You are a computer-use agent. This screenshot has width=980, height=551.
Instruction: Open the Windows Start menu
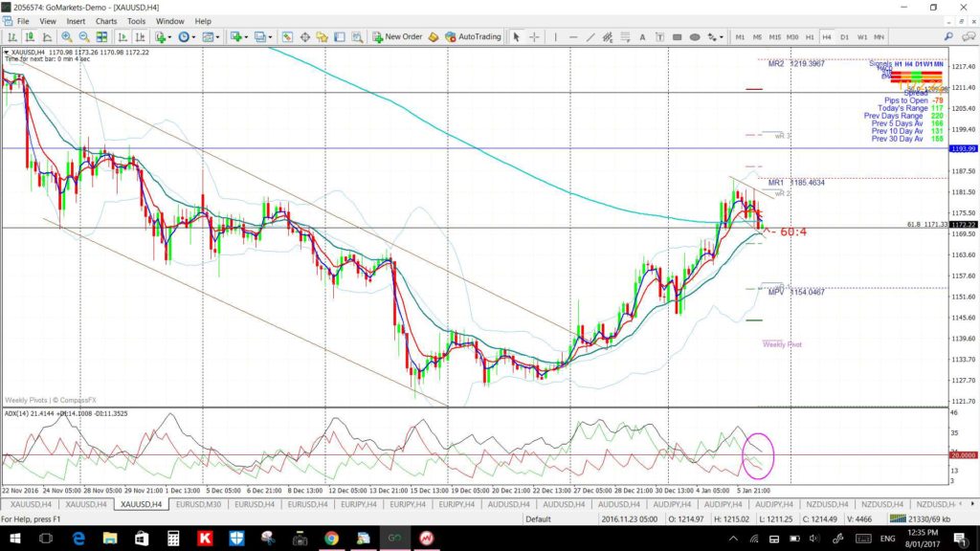15,539
